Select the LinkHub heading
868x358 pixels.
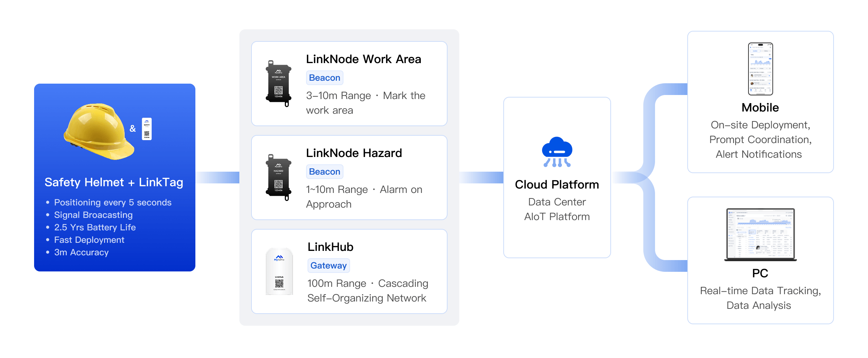330,247
